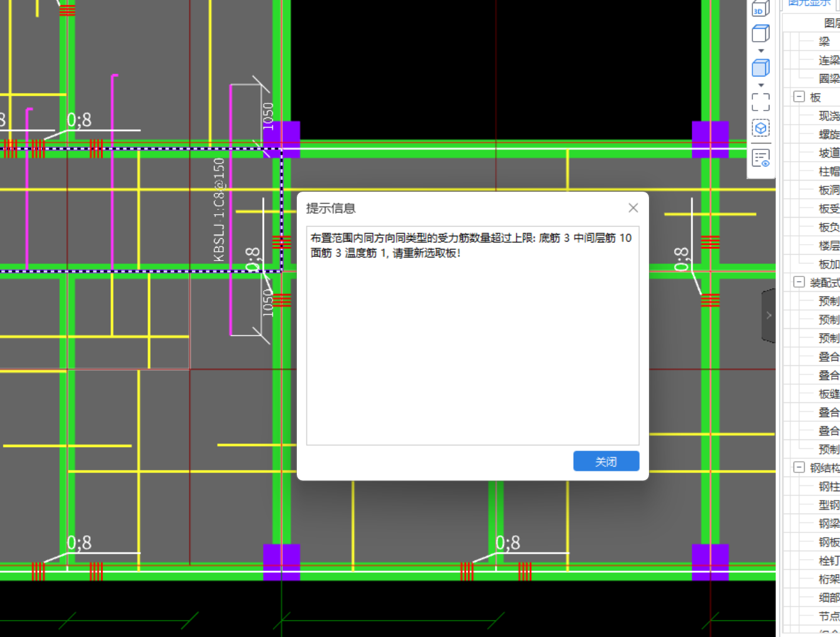The image size is (840, 637).
Task: Click the KBSLJ-1:C8@150 rebar label
Action: coord(219,210)
